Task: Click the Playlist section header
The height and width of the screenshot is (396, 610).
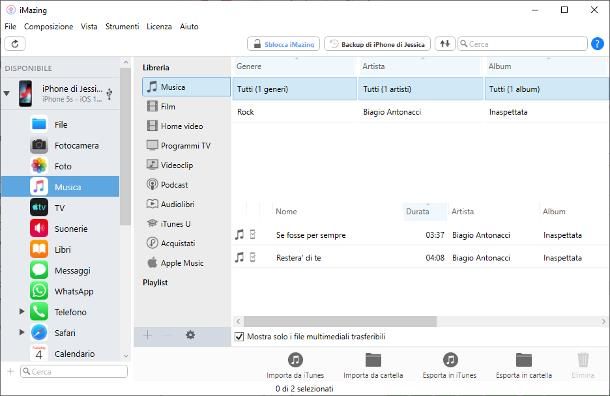Action: point(155,282)
